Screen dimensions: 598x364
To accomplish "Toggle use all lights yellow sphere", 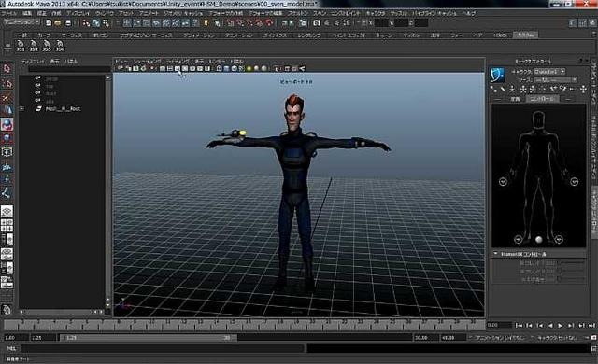I will click(x=249, y=68).
